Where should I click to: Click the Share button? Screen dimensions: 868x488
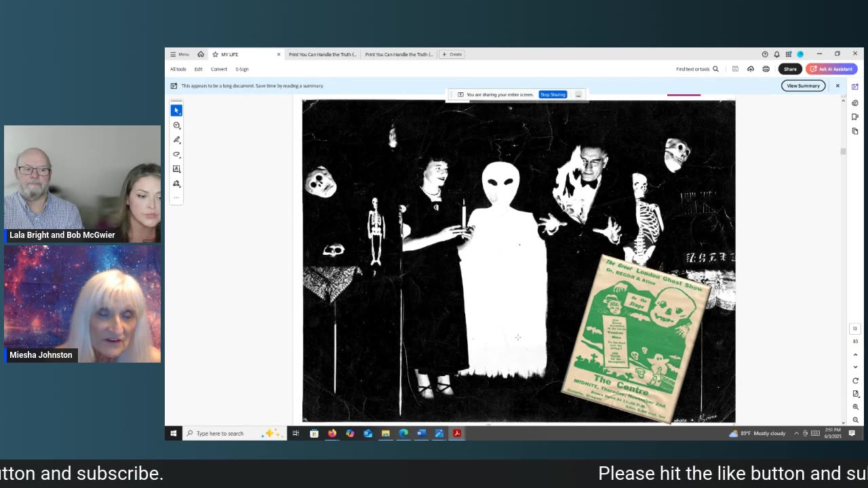pyautogui.click(x=790, y=69)
